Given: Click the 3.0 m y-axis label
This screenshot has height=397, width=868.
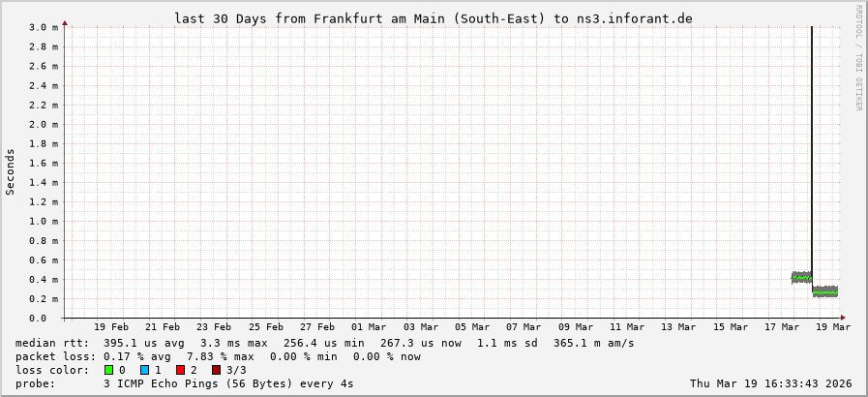Looking at the screenshot, I should click(x=44, y=27).
